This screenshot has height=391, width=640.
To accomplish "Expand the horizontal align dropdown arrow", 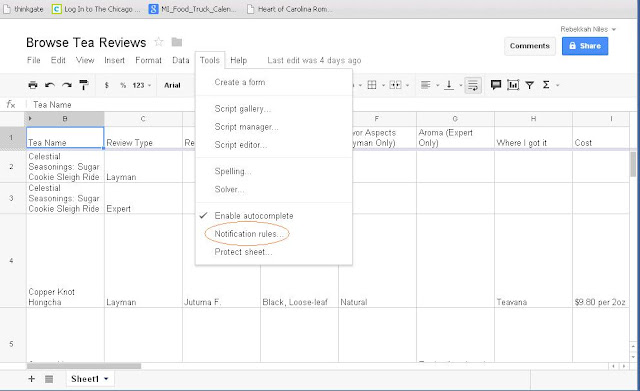I will 438,85.
